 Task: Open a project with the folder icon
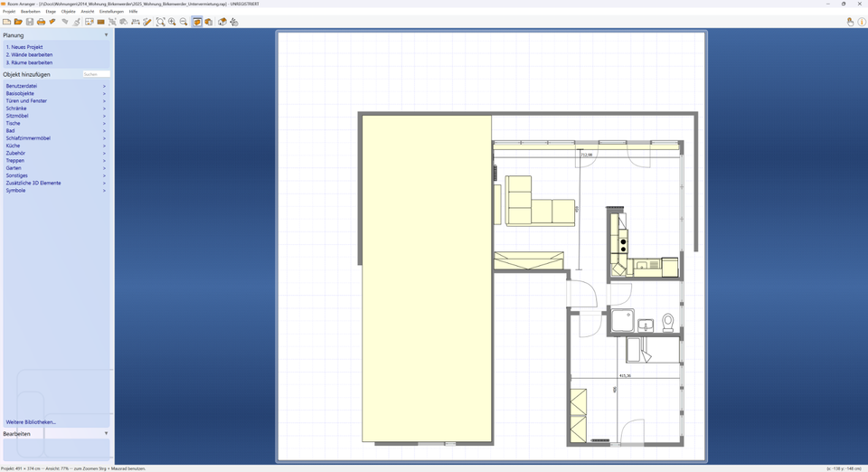18,22
